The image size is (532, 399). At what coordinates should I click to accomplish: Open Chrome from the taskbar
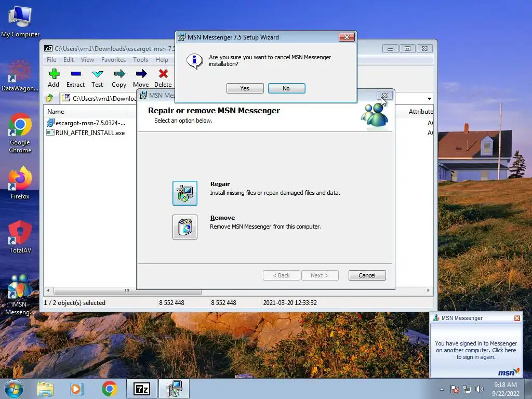(109, 389)
